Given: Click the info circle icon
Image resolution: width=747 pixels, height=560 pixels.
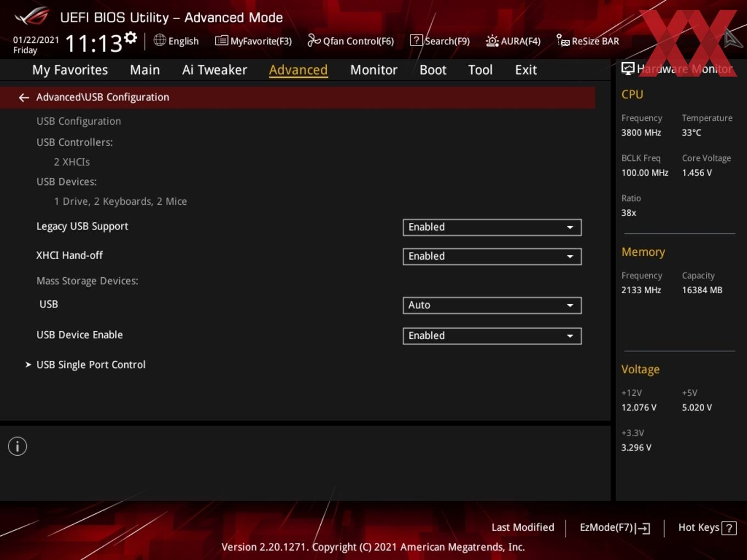Looking at the screenshot, I should pyautogui.click(x=18, y=446).
